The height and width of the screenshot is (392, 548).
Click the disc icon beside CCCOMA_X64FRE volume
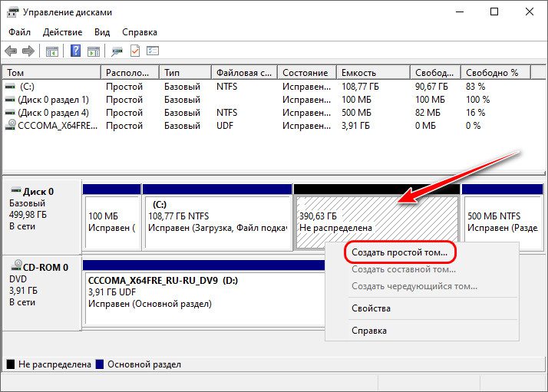(x=11, y=125)
